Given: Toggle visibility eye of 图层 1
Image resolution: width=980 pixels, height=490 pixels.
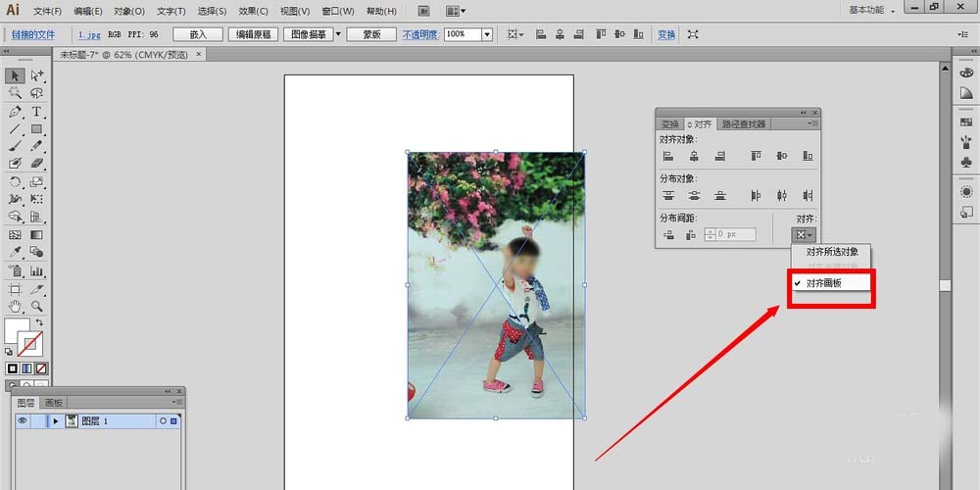Looking at the screenshot, I should coord(23,420).
